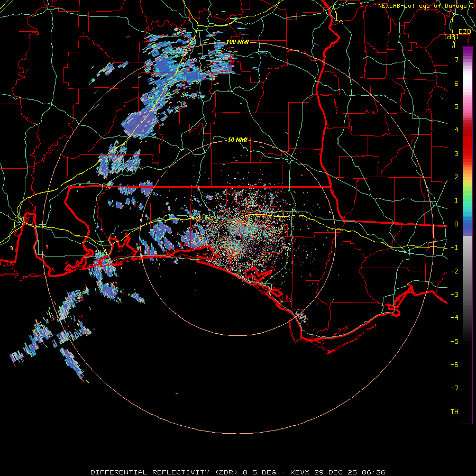This screenshot has height=476, width=476.
Task: Click the white-pink band of the color bar
Action: coord(467,82)
